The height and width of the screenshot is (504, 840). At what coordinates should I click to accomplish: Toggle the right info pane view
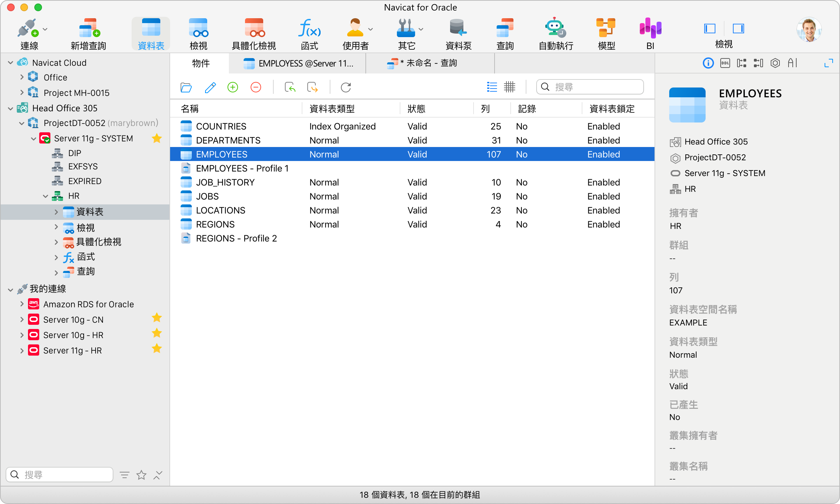[x=738, y=29]
